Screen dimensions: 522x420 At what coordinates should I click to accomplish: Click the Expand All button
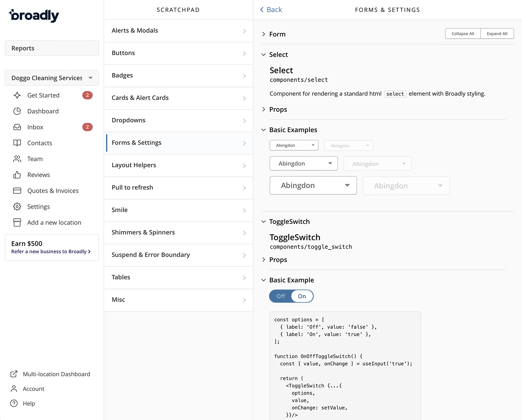497,34
